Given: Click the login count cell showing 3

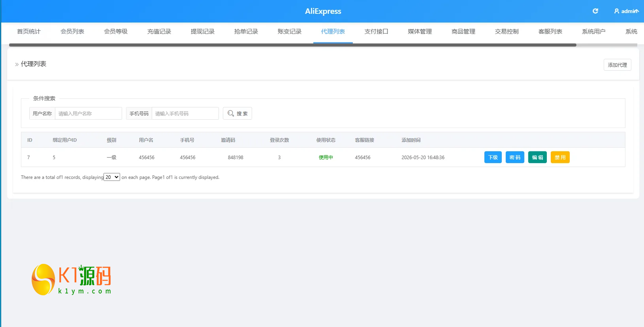Looking at the screenshot, I should click(x=279, y=158).
